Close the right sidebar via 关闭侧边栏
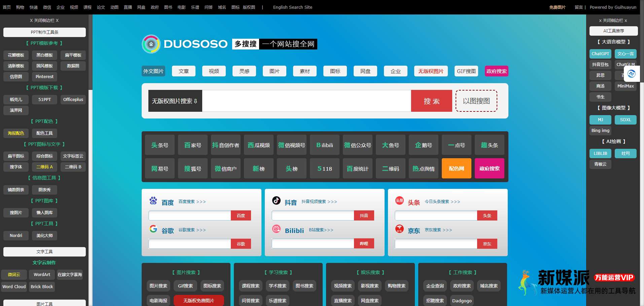The image size is (644, 306). pyautogui.click(x=613, y=20)
